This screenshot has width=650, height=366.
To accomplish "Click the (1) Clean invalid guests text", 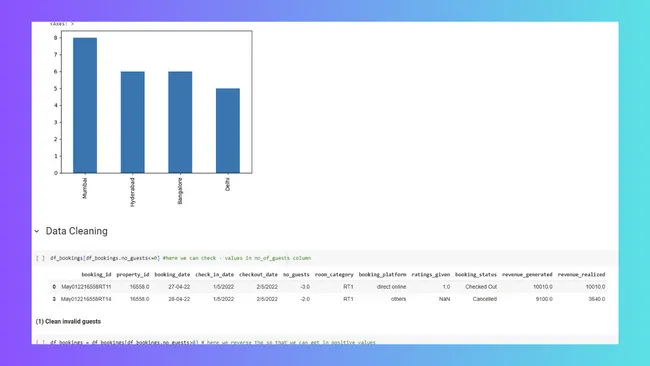I will click(68, 321).
